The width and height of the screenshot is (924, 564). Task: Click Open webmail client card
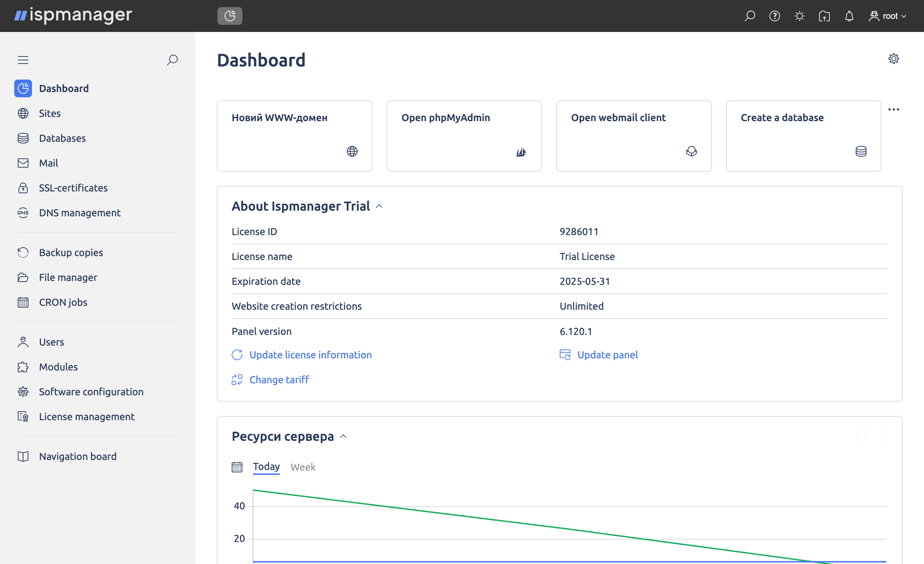[634, 136]
